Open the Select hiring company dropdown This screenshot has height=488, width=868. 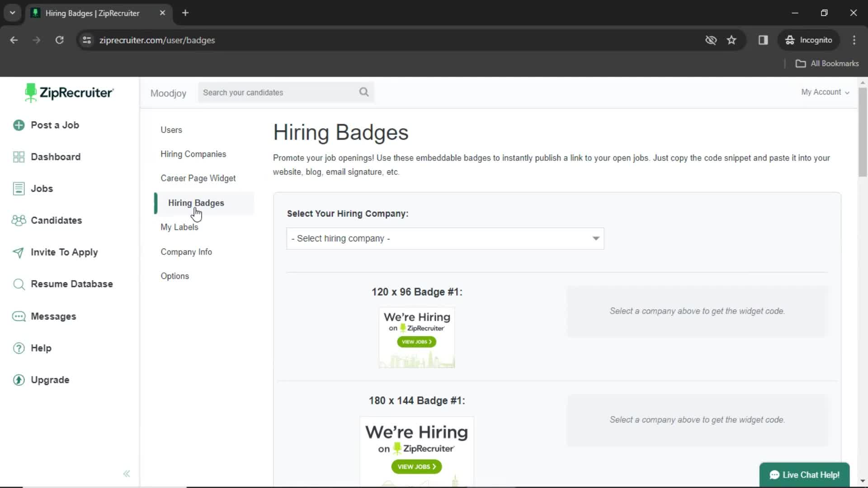[x=445, y=238]
